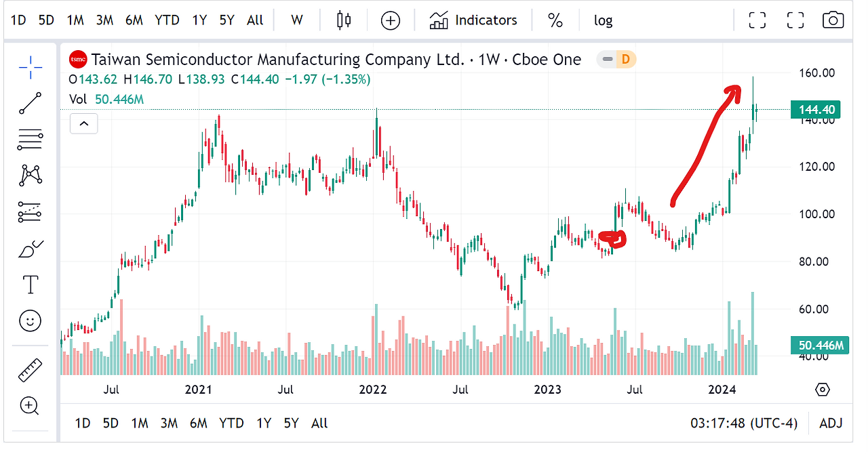The image size is (868, 454).
Task: Open the Fibonacci retracement tool
Action: point(30,139)
